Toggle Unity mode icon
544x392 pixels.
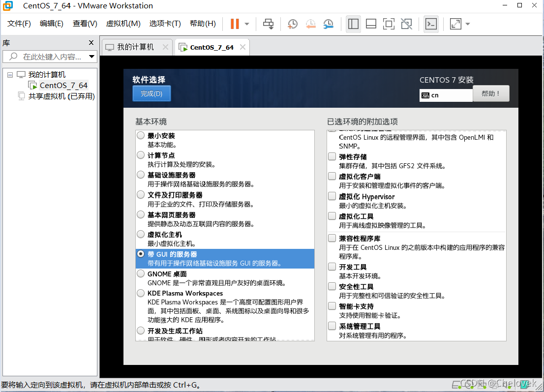[x=406, y=24]
